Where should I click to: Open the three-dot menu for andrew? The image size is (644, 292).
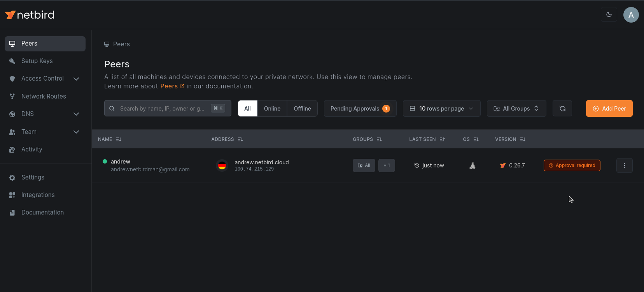[624, 165]
